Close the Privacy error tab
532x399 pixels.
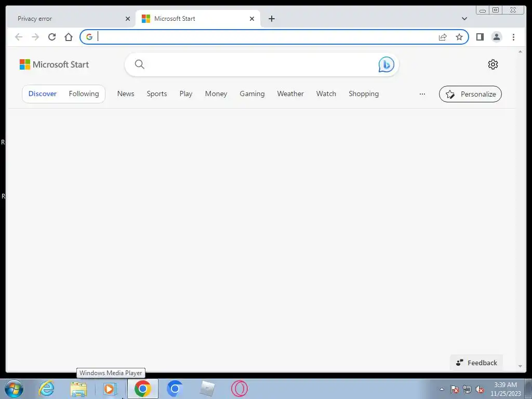[128, 19]
